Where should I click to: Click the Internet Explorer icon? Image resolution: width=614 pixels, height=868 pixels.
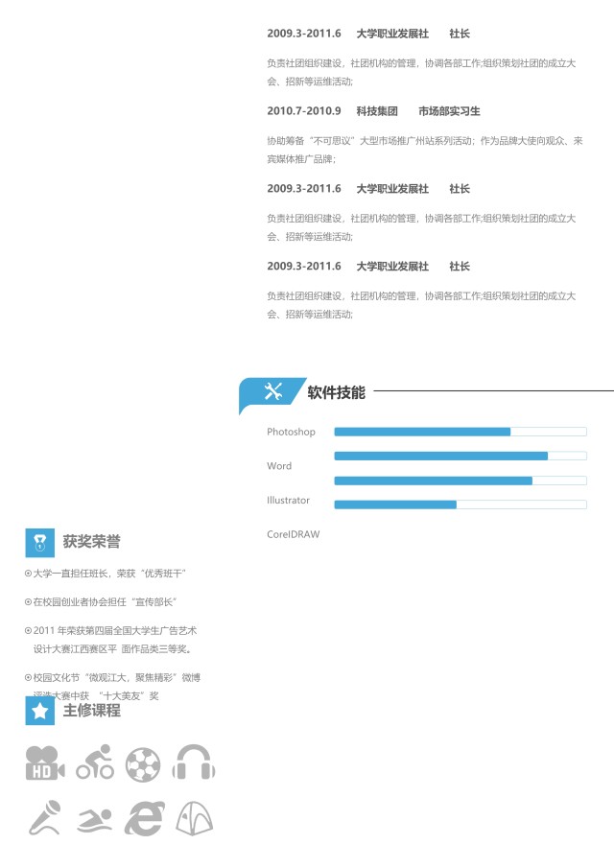[144, 816]
